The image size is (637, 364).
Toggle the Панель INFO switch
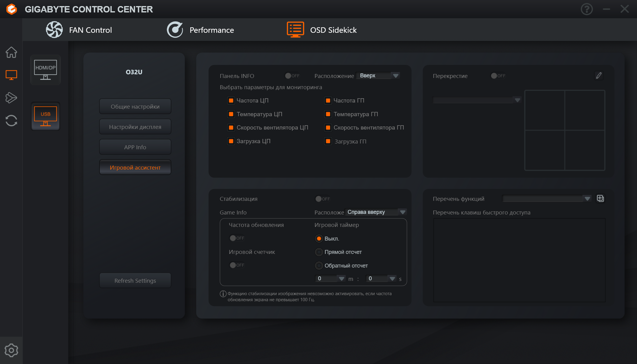(292, 76)
